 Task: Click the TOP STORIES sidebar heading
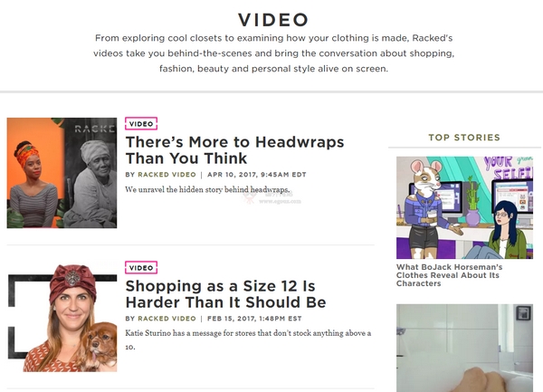464,138
